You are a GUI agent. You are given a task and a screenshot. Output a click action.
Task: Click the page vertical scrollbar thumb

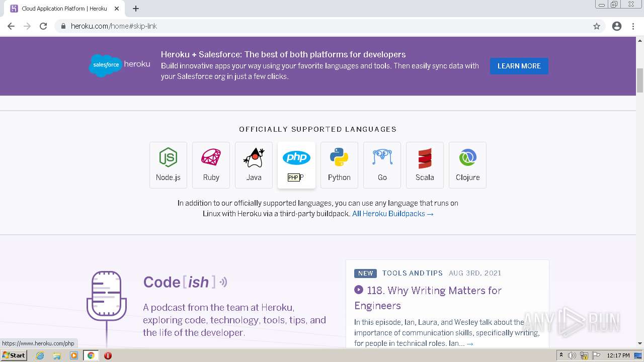coord(640,80)
